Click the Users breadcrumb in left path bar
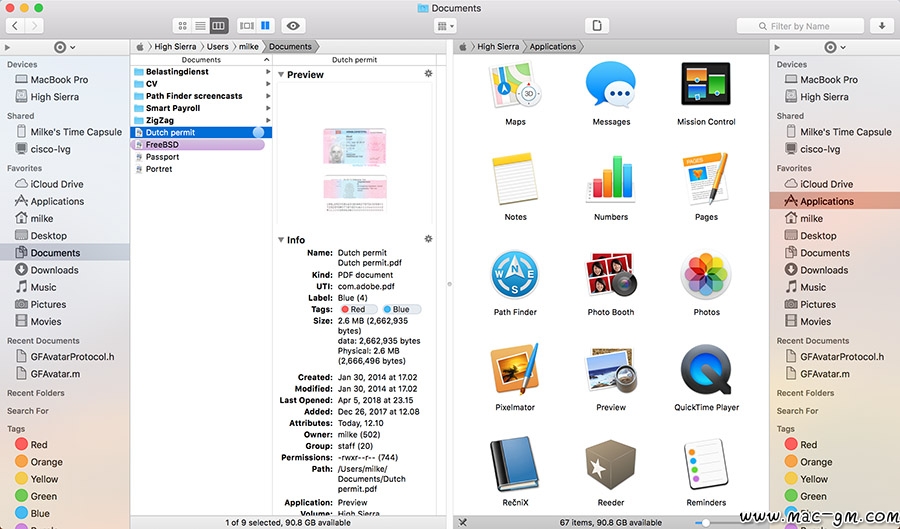This screenshot has width=900, height=529. (x=217, y=46)
